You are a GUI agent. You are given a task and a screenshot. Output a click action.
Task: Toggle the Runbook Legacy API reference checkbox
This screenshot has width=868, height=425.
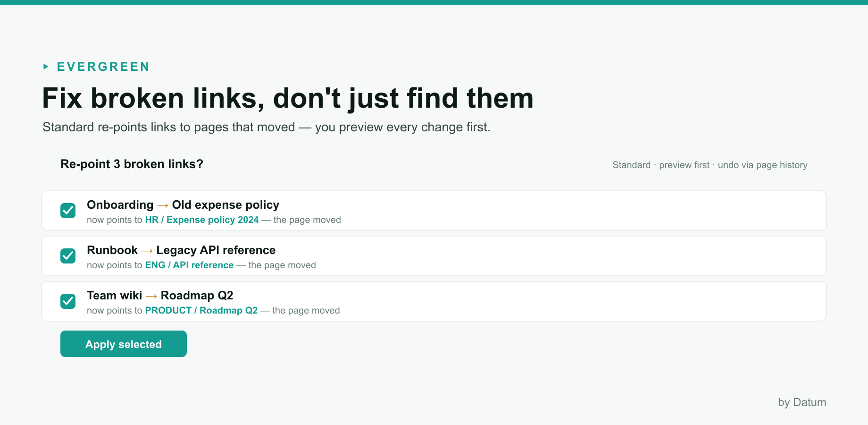point(68,256)
